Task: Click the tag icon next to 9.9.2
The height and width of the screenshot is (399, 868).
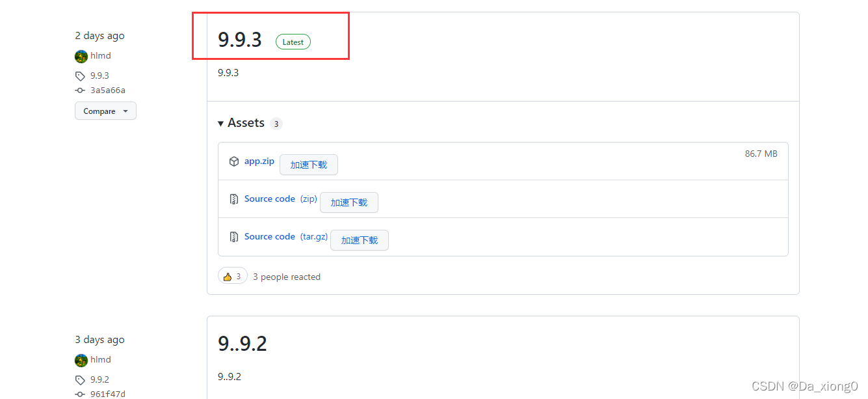Action: tap(81, 380)
